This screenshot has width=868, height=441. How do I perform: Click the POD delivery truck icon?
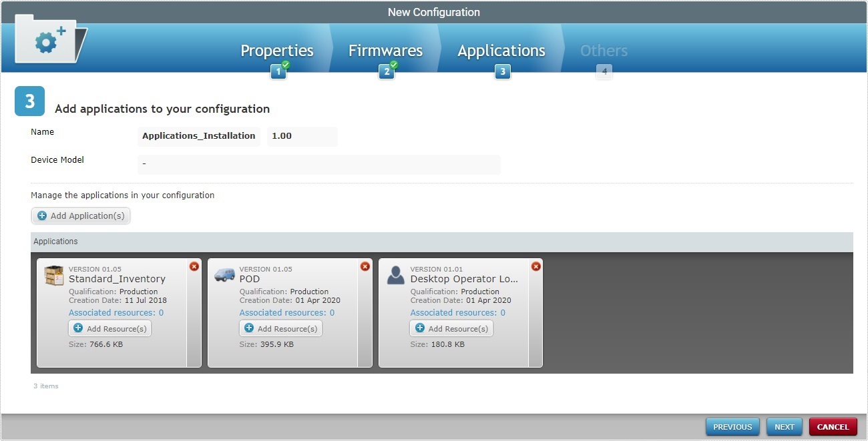pos(224,274)
